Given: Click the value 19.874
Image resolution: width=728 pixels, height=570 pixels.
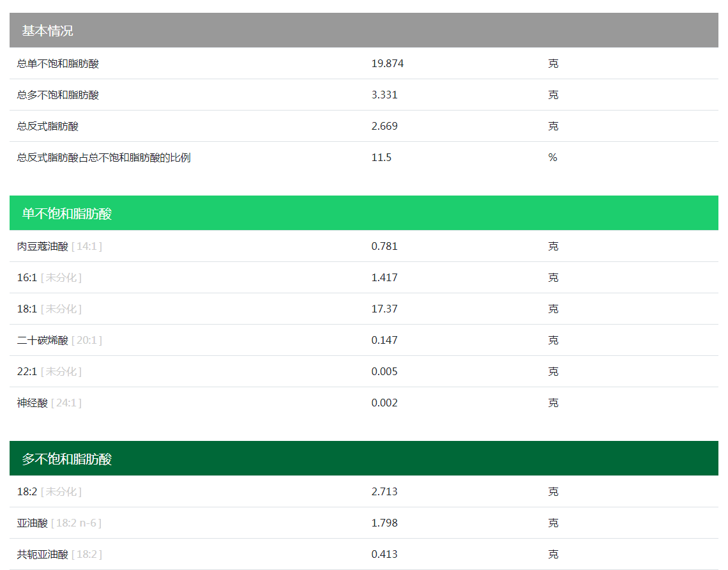Looking at the screenshot, I should 387,64.
